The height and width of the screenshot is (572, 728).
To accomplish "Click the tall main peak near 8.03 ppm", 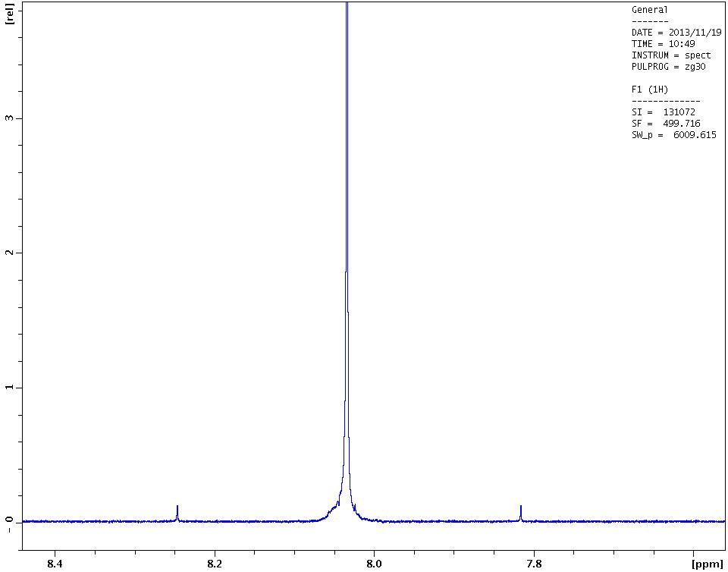I will point(347,228).
